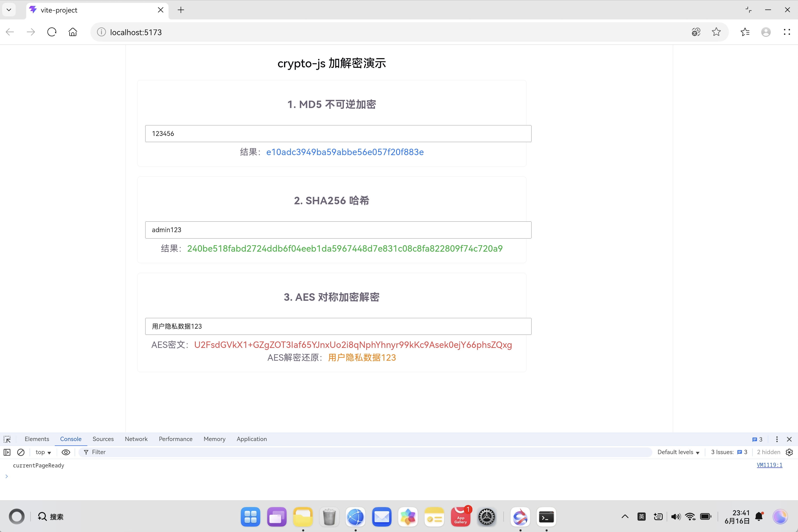Viewport: 798px width, 532px height.
Task: Open the favorites list icon
Action: (745, 32)
